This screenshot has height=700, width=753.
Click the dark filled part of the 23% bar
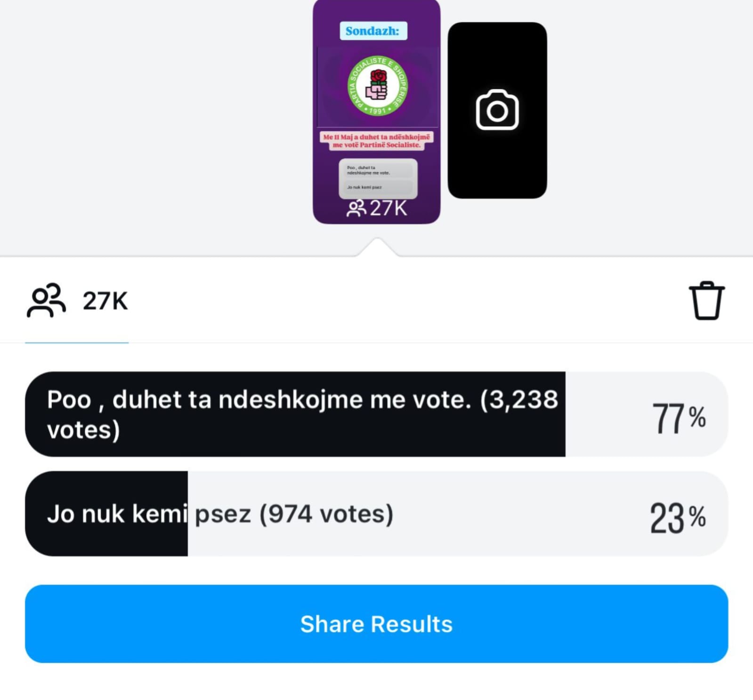tap(106, 514)
